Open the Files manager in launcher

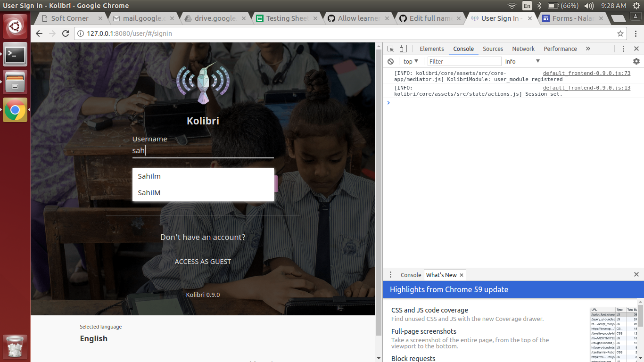(x=15, y=82)
